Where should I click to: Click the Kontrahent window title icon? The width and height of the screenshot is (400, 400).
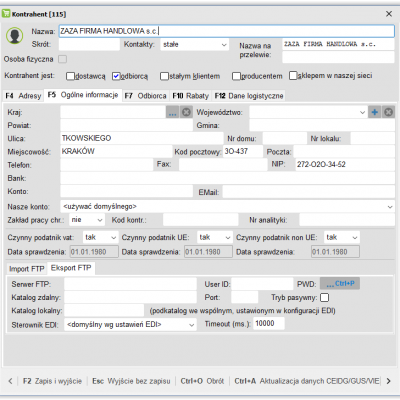pos(6,14)
